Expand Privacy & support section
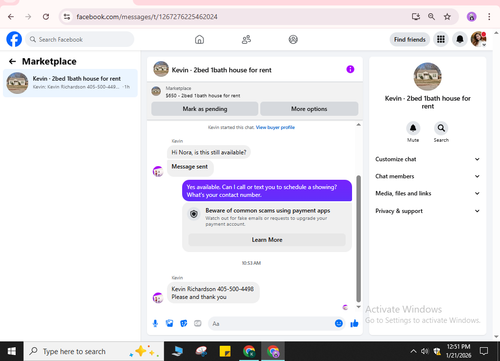 click(428, 211)
